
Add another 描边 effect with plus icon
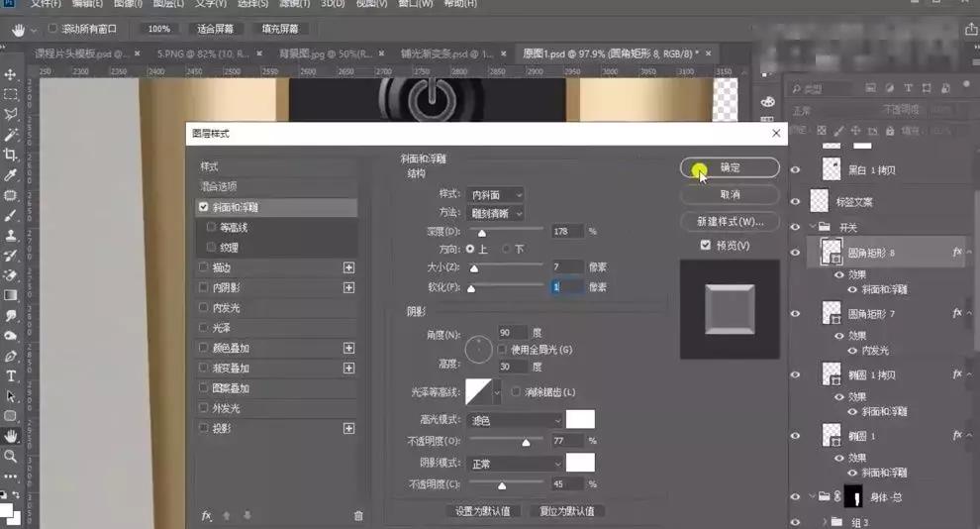pos(348,267)
